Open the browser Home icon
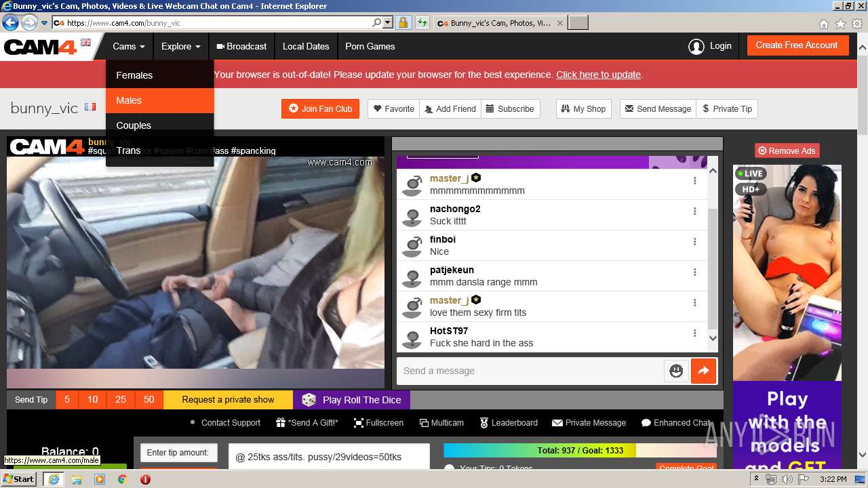 click(823, 24)
